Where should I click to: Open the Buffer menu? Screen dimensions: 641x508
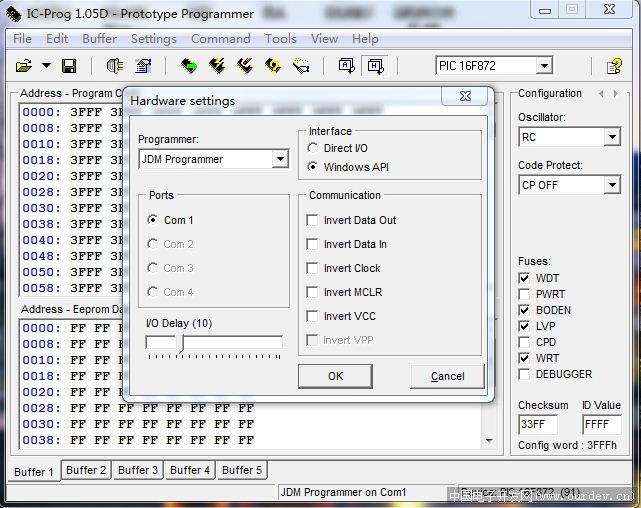pyautogui.click(x=100, y=39)
